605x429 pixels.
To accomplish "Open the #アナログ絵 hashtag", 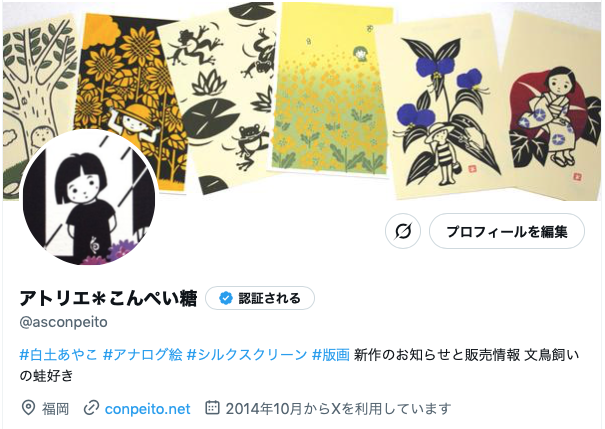I will coord(143,355).
